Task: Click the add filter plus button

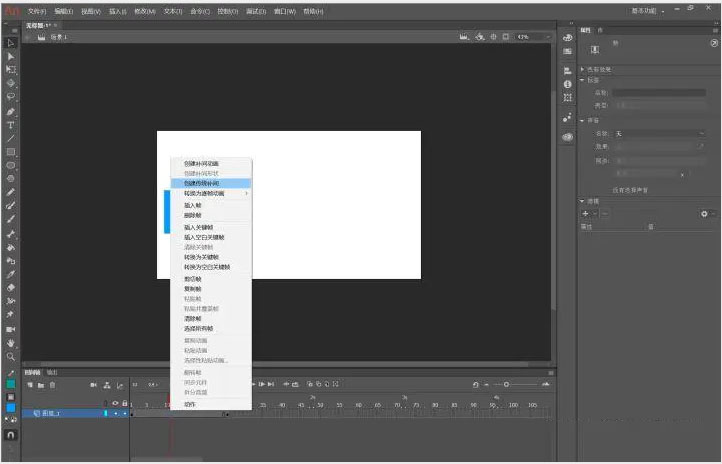Action: coord(586,214)
